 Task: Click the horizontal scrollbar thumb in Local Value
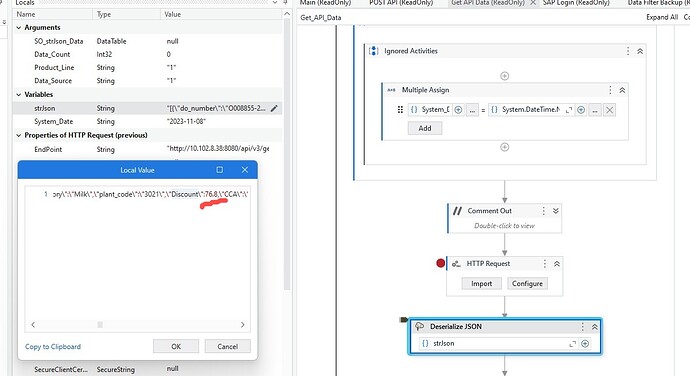(100, 324)
